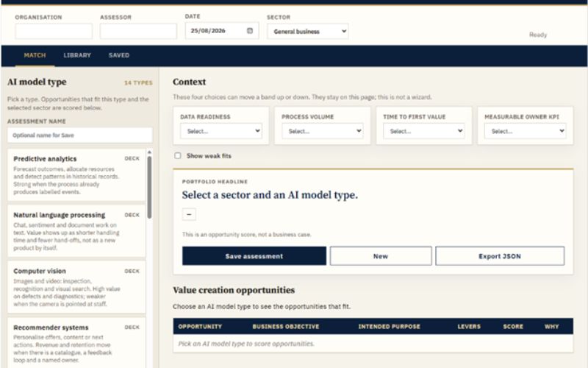
Task: Click the Ready status text
Action: point(538,35)
